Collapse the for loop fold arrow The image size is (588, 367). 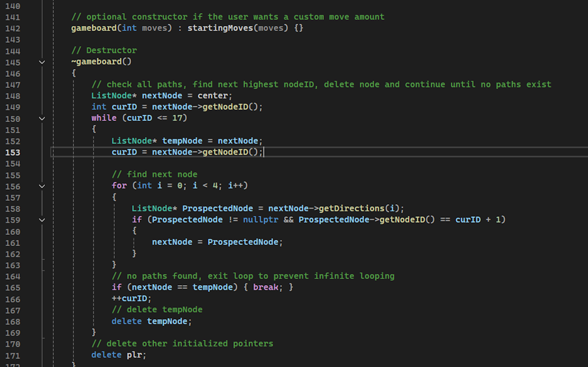(42, 186)
